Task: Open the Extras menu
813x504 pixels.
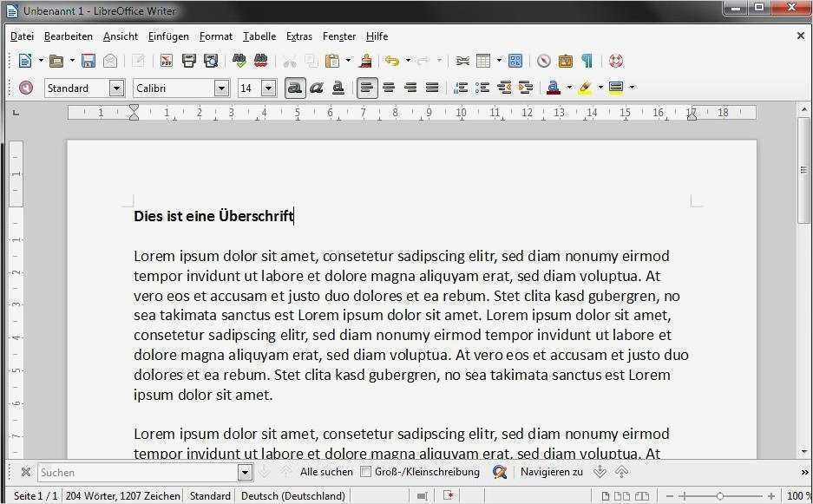Action: 299,36
